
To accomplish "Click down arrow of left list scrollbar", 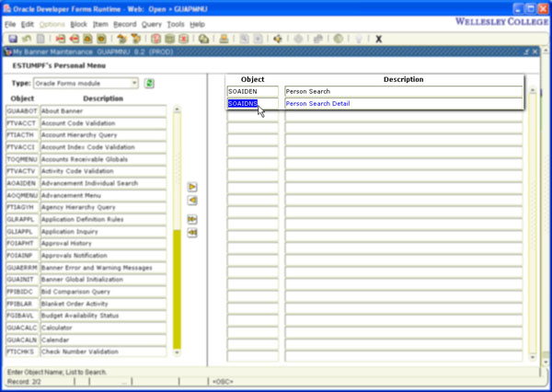I will pos(177,352).
